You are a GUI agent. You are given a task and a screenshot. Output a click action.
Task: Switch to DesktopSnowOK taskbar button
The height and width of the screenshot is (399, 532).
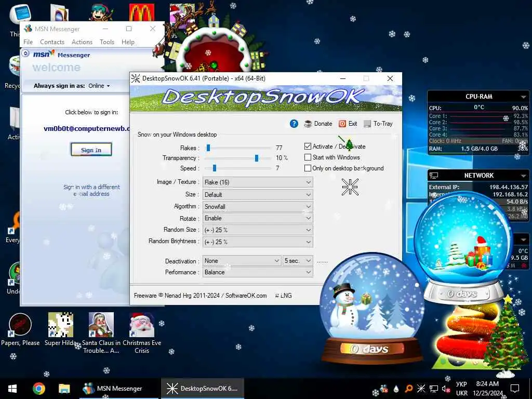coord(203,389)
